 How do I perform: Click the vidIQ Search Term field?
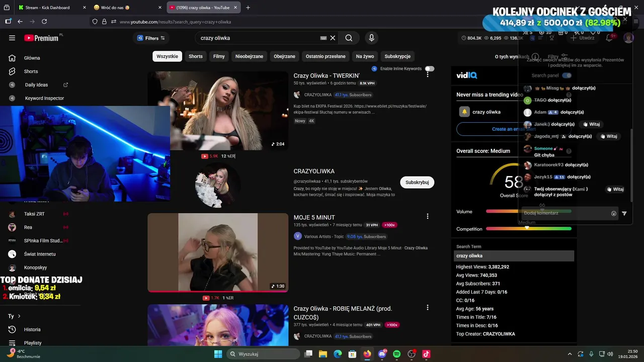point(514,256)
